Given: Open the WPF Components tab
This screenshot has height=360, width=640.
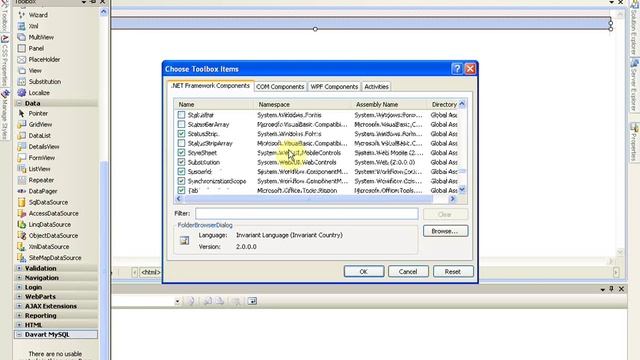Looking at the screenshot, I should pyautogui.click(x=334, y=87).
